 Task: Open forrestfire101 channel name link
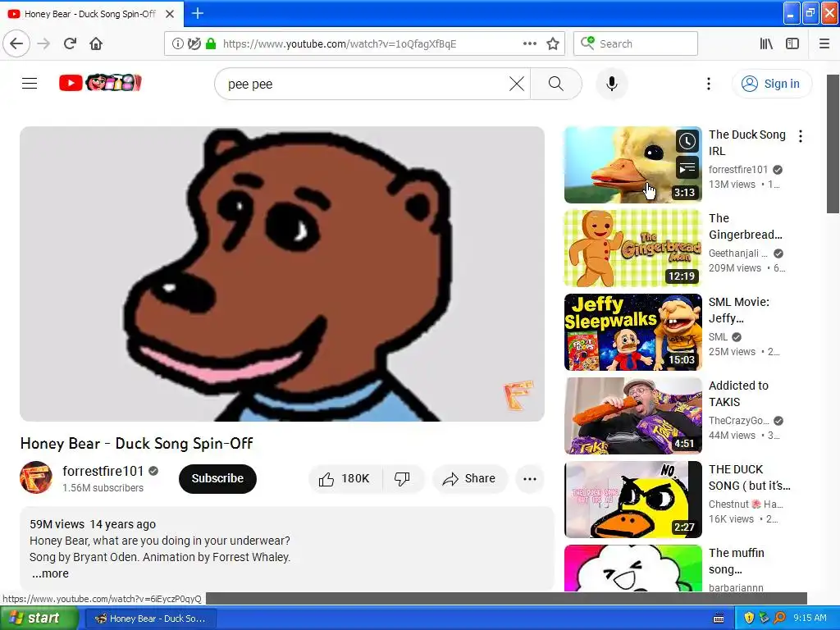tap(103, 471)
